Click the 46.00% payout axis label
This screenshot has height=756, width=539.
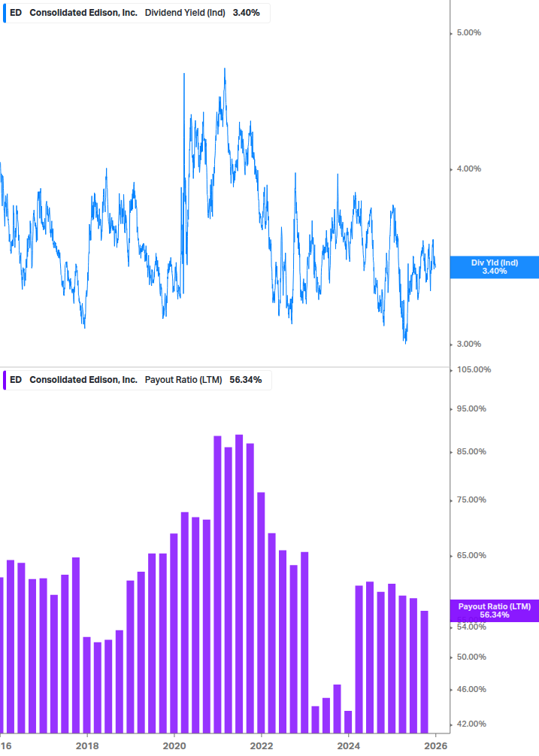(x=471, y=690)
